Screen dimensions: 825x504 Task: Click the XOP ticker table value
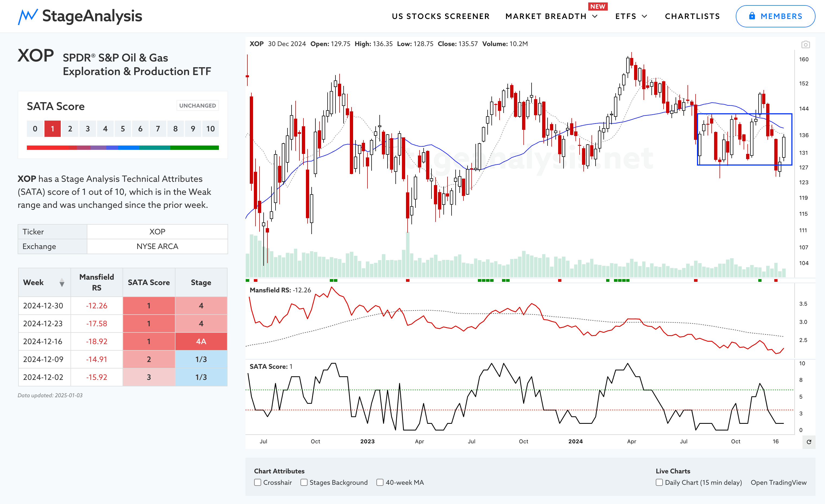coord(157,232)
